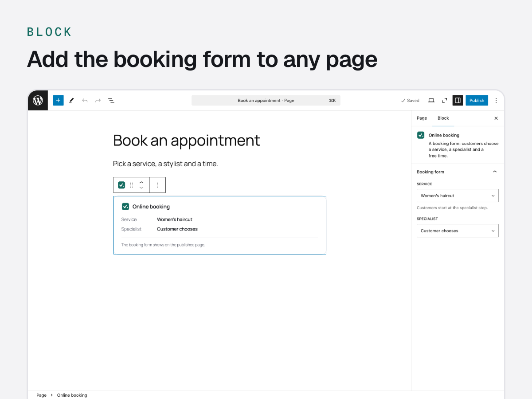532x399 pixels.
Task: Click the paragraph Pick a service, a stylist
Action: pyautogui.click(x=165, y=164)
